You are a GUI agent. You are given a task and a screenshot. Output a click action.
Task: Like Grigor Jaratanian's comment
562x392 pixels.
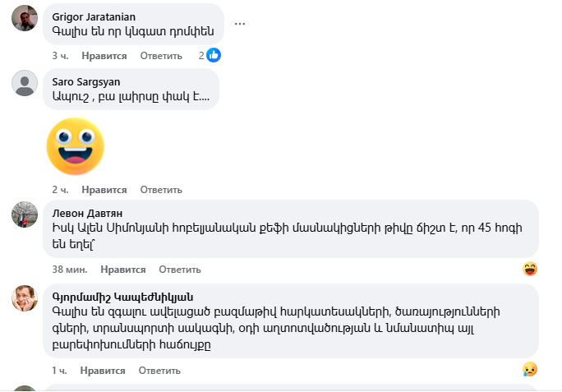(x=104, y=56)
